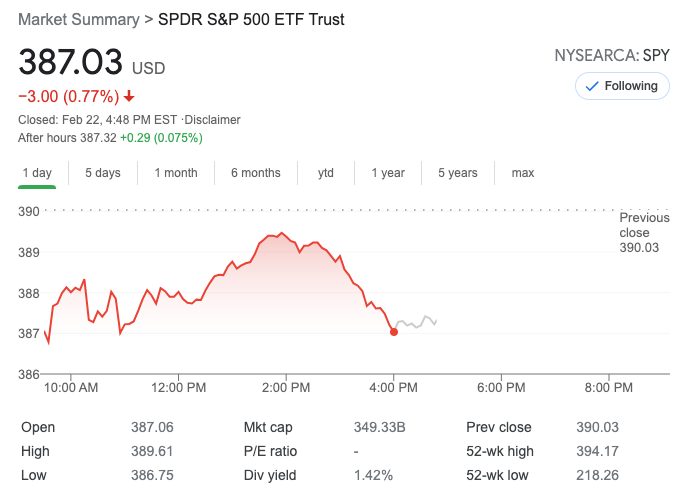Show the 1 month chart range

(176, 173)
